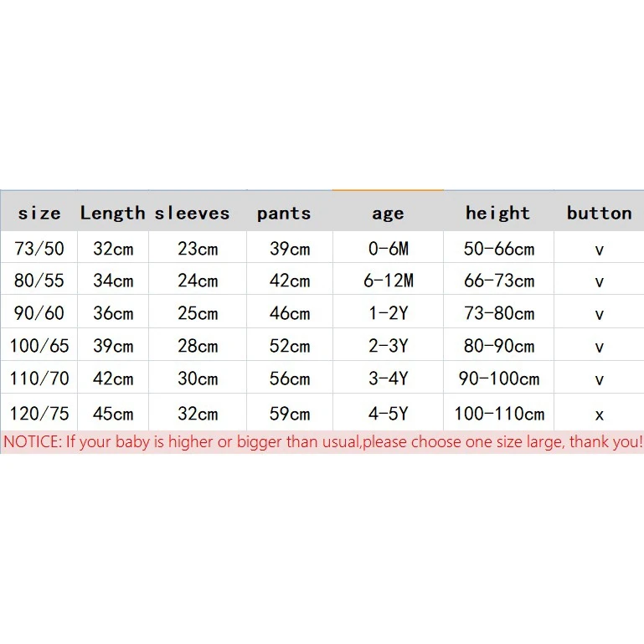Click the red NOTICE text banner
Image resolution: width=644 pixels, height=644 pixels.
click(322, 442)
